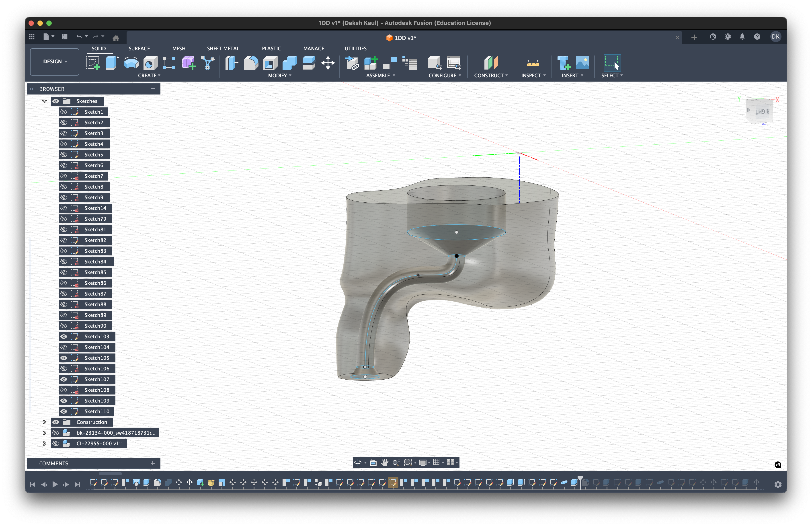The height and width of the screenshot is (526, 812).
Task: Select the Shell tool
Action: point(270,62)
